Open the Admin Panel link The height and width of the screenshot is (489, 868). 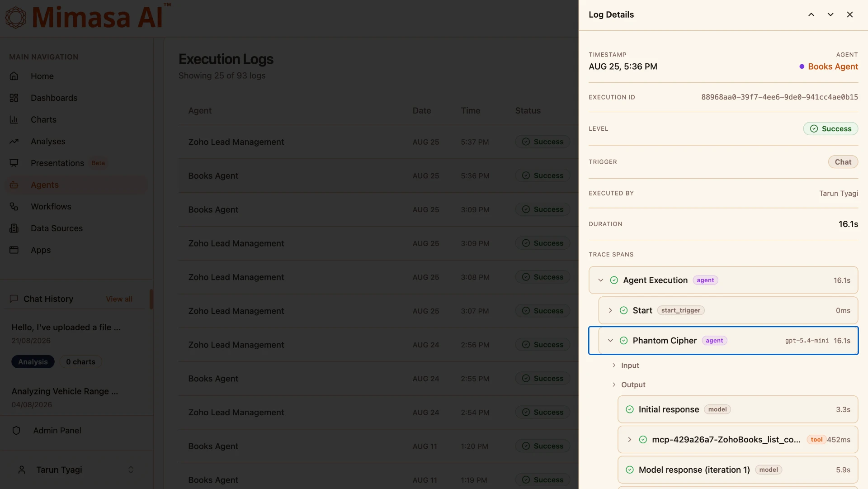coord(57,431)
